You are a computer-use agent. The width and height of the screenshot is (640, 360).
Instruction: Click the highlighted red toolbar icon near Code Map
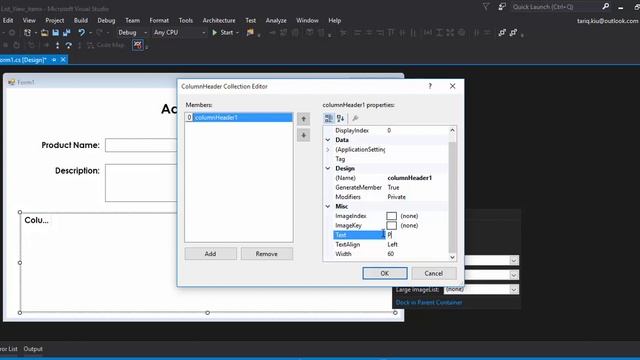click(138, 45)
